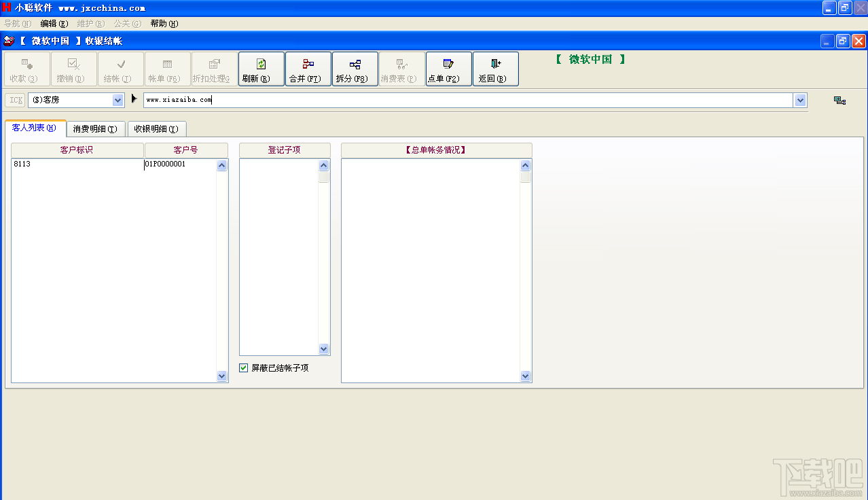Expand the www.xiazaiba.com field dropdown arrow

801,100
